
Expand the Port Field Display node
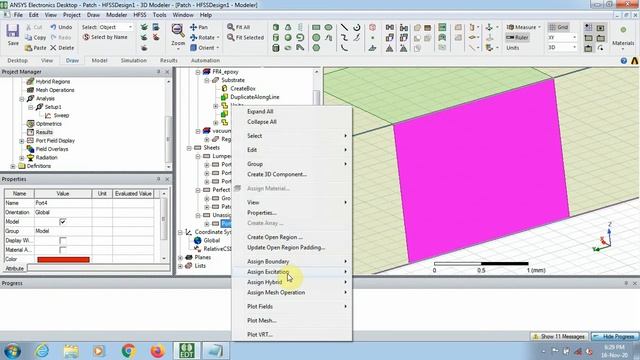[22, 141]
